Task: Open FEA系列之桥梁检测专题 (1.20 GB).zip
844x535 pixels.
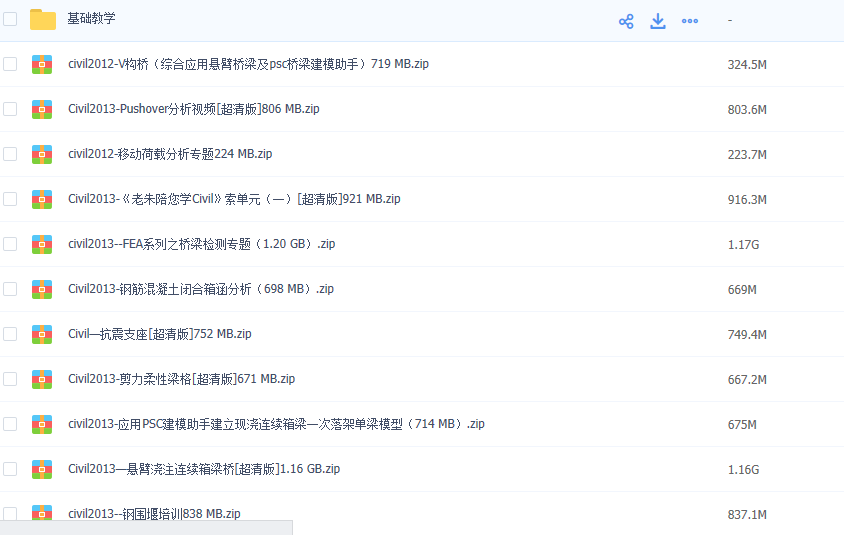Action: pos(201,244)
